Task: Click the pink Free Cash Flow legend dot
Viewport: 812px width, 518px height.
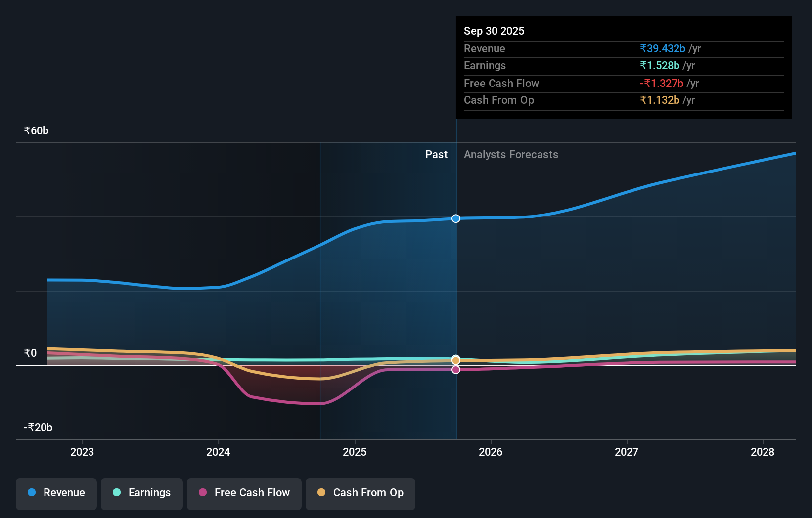Action: [x=202, y=492]
